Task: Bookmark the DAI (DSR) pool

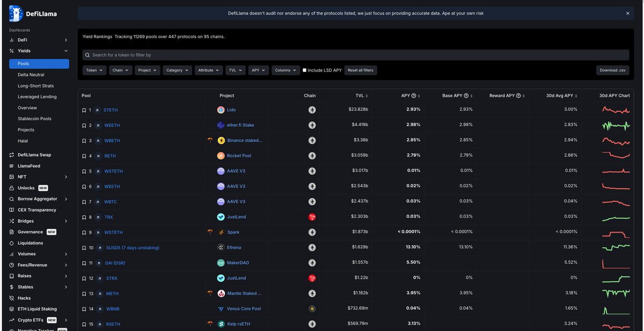Action: [x=84, y=263]
